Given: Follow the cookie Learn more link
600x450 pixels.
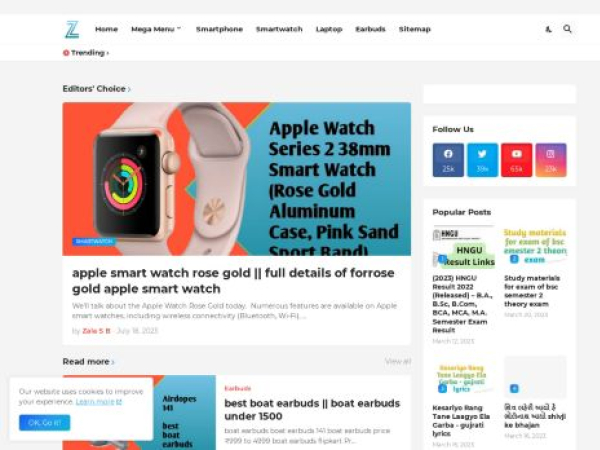Looking at the screenshot, I should [x=99, y=402].
